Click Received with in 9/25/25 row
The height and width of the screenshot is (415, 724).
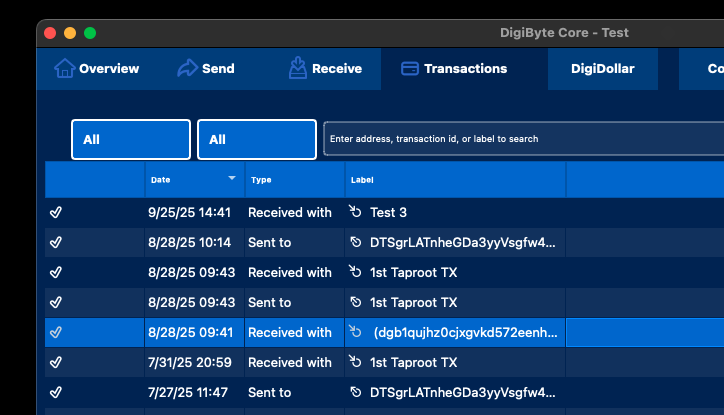tap(290, 212)
